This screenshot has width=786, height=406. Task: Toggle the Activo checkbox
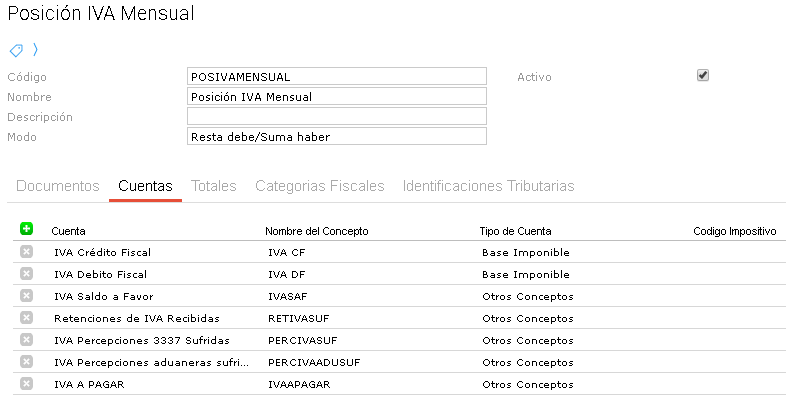point(703,75)
